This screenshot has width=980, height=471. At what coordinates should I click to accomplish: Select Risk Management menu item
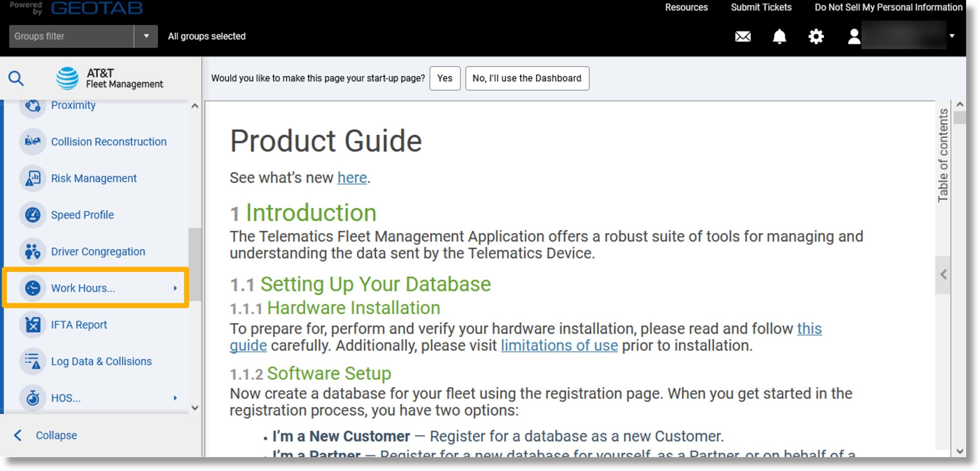tap(94, 178)
